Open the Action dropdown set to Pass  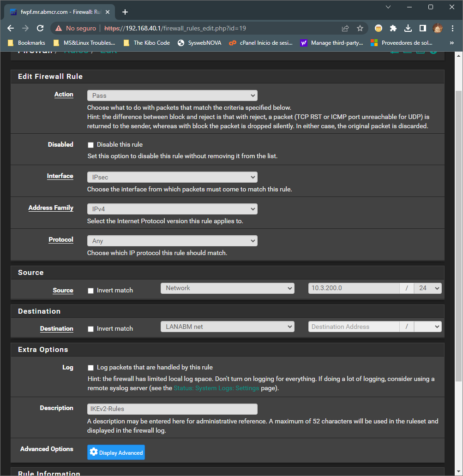point(172,95)
